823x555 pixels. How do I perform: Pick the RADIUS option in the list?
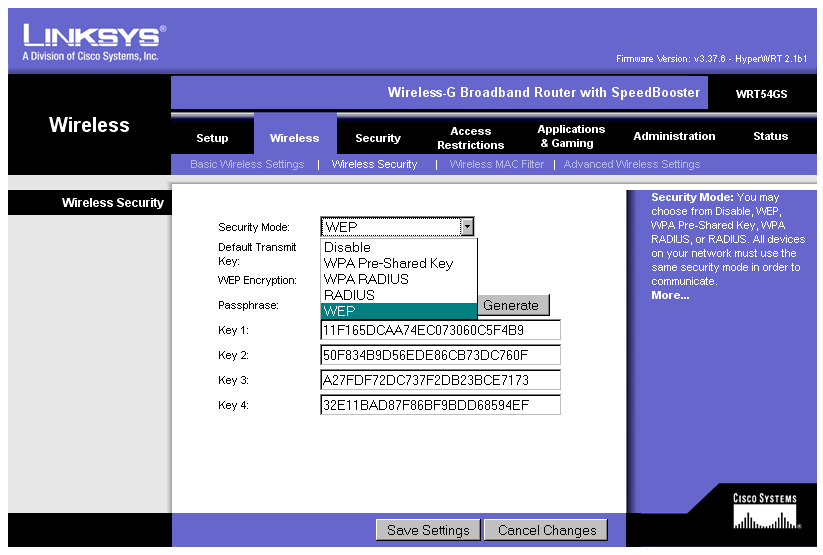point(398,295)
